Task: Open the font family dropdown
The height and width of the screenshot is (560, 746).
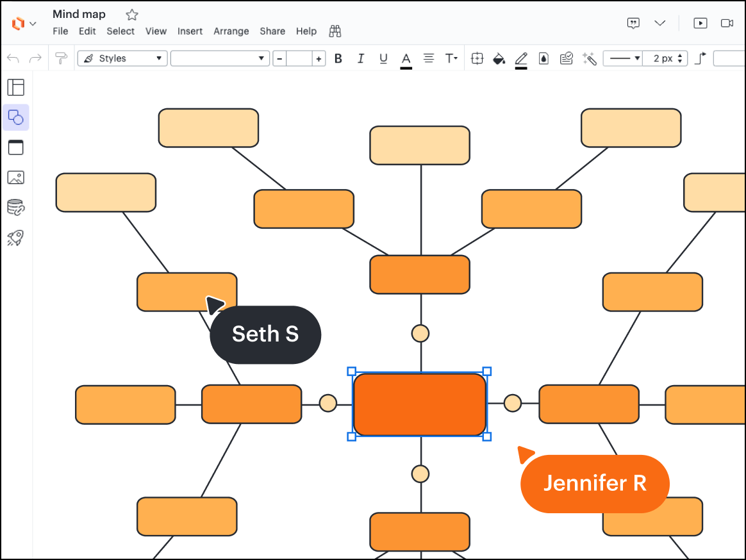Action: click(220, 58)
